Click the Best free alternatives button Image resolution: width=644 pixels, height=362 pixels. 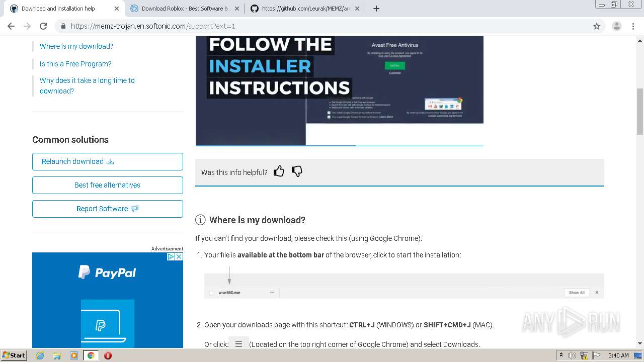pos(108,185)
